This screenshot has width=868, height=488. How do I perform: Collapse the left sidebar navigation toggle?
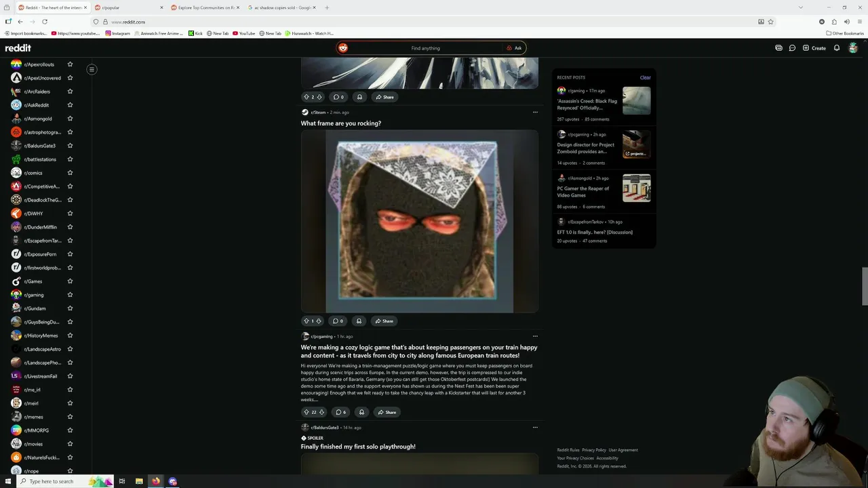coord(92,69)
